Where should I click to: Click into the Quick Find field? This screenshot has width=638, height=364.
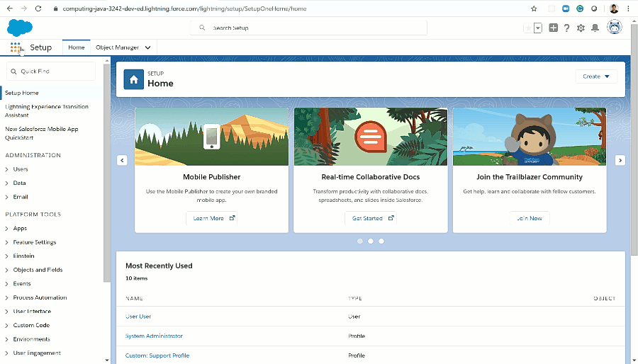coord(51,72)
